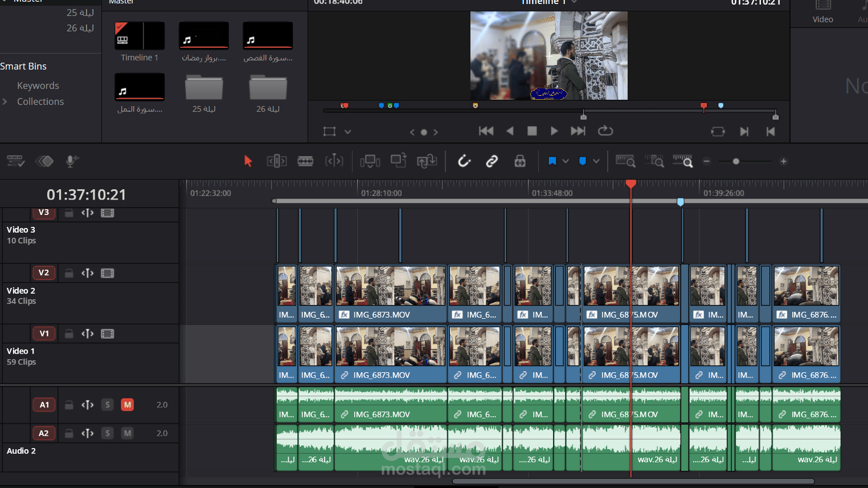The height and width of the screenshot is (488, 868).
Task: Switch to Trim Edit Mode tool
Action: [277, 161]
